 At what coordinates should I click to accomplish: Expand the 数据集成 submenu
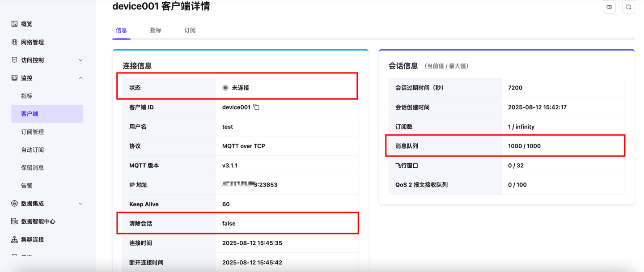pos(80,204)
